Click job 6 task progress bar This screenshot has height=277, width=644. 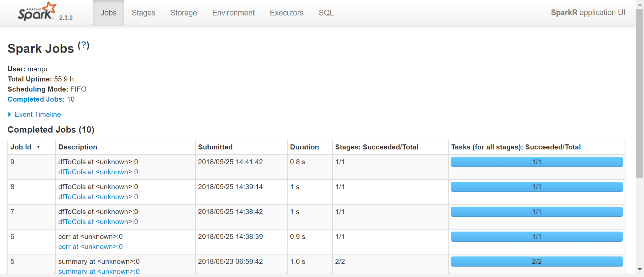(537, 237)
